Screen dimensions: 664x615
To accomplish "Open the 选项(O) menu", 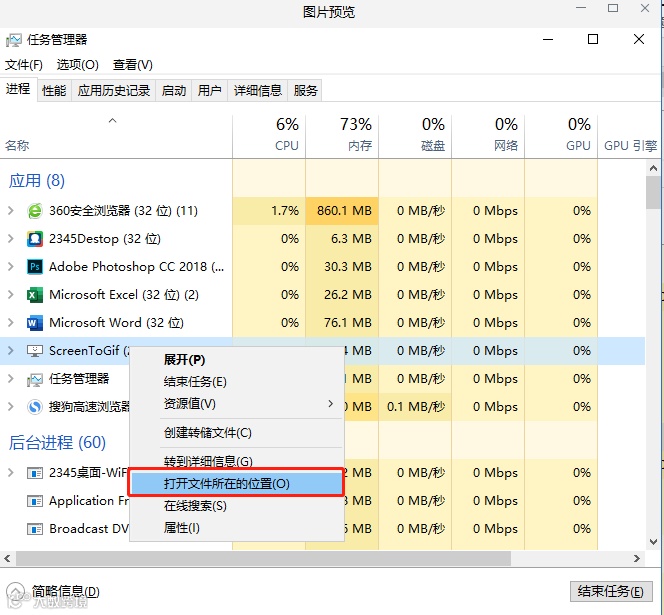I will click(x=77, y=65).
